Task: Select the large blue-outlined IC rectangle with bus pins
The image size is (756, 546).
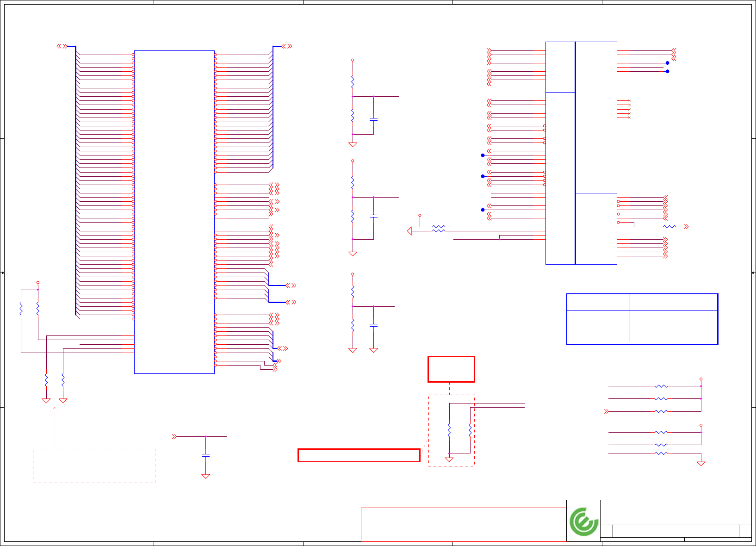Action: point(174,212)
